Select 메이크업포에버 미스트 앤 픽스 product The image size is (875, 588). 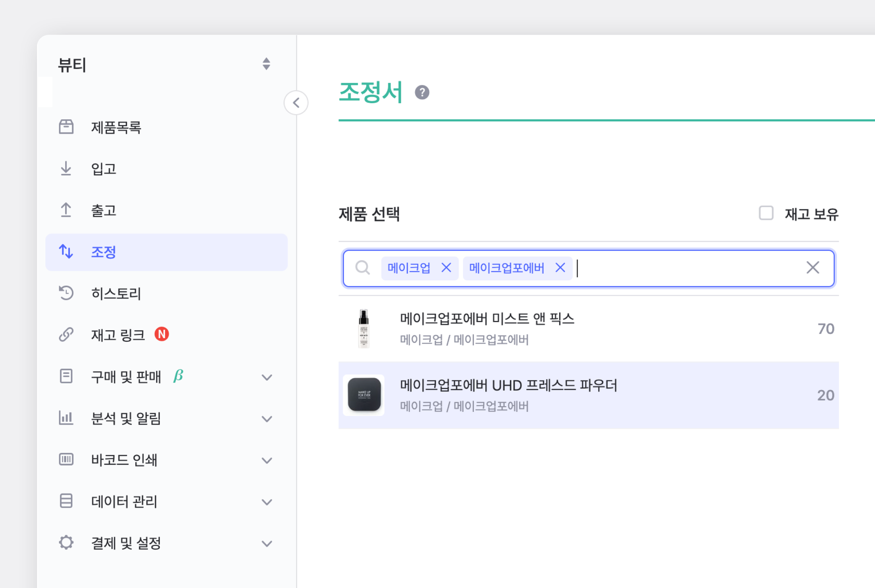588,329
